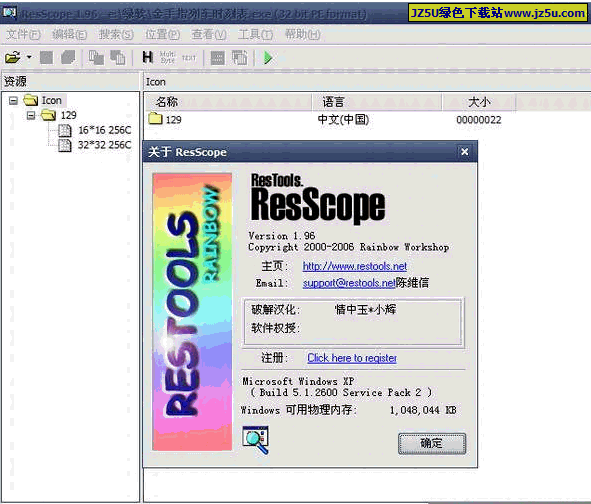Viewport: 591px width, 504px height.
Task: Click the 资源 panel header
Action: pyautogui.click(x=70, y=81)
